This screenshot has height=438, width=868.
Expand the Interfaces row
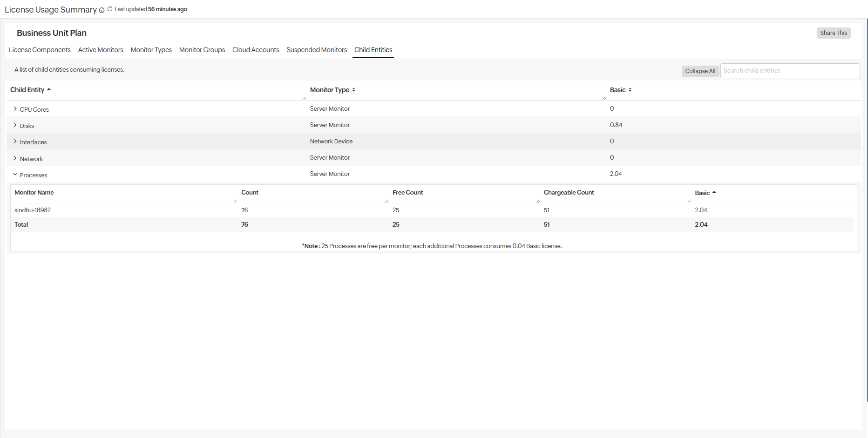(15, 142)
